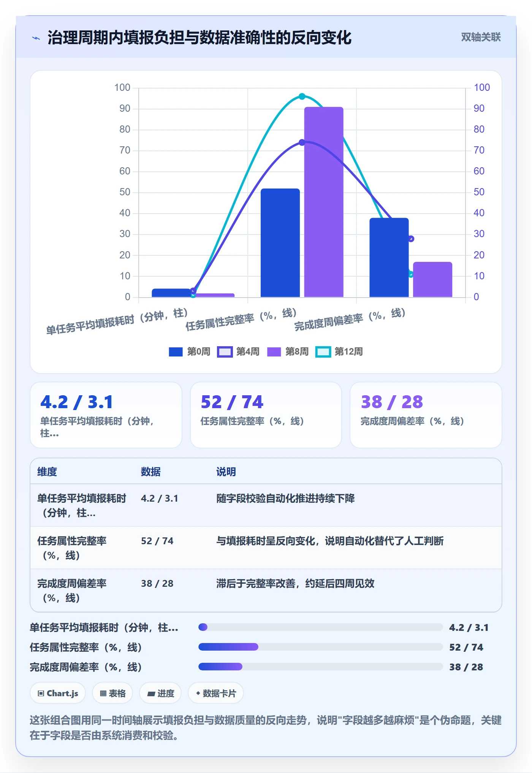Click the table row label 任务属性完整率（%，线）
The image size is (532, 773).
pyautogui.click(x=72, y=548)
